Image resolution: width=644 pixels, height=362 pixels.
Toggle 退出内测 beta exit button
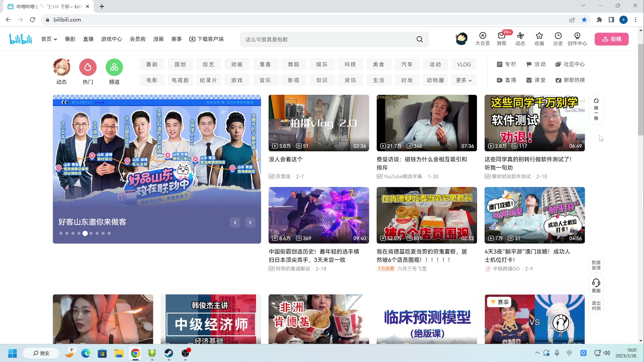pos(596,305)
